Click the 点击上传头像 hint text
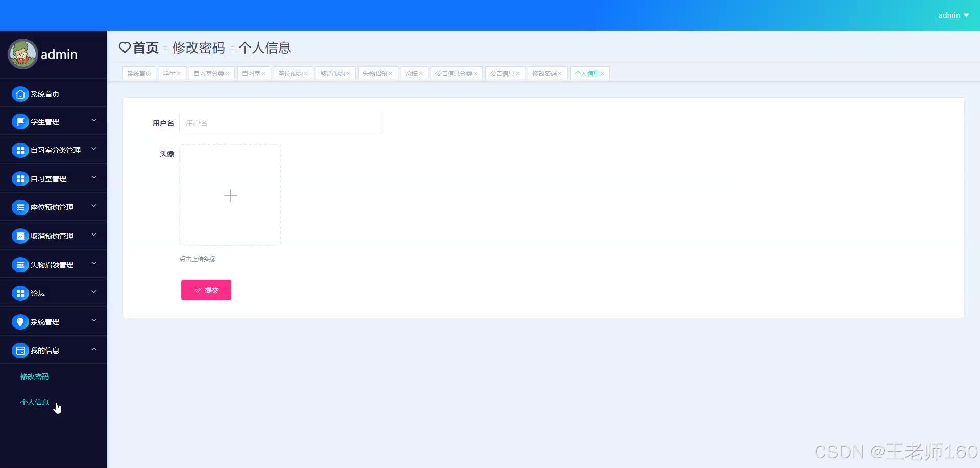Viewport: 980px width, 468px height. (x=198, y=259)
